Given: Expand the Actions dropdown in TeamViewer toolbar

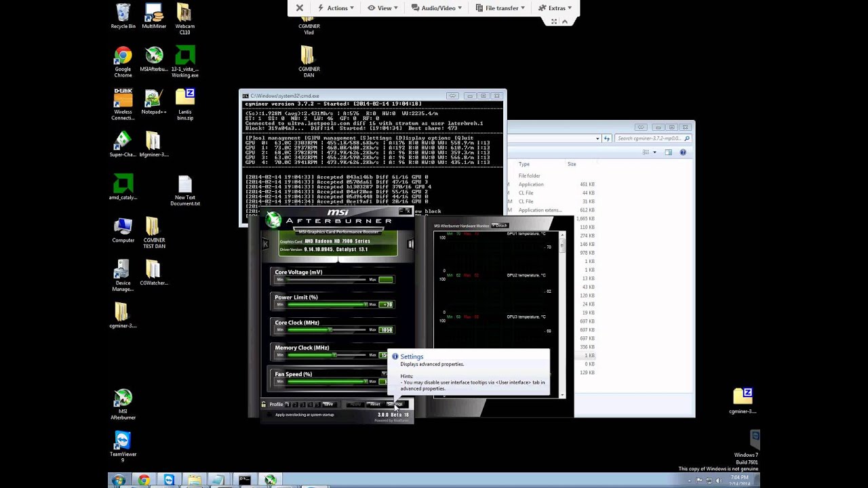Looking at the screenshot, I should click(337, 8).
